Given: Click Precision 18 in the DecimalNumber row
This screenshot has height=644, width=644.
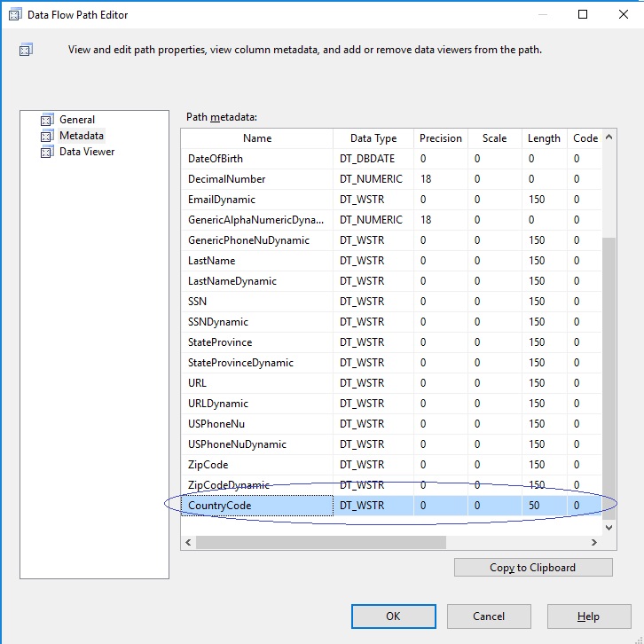Looking at the screenshot, I should pyautogui.click(x=441, y=179).
